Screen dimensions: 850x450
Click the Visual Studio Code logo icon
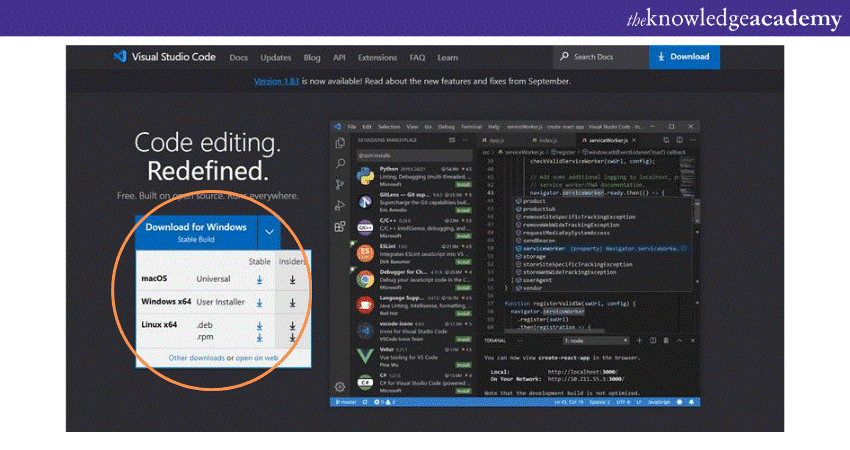(x=121, y=57)
